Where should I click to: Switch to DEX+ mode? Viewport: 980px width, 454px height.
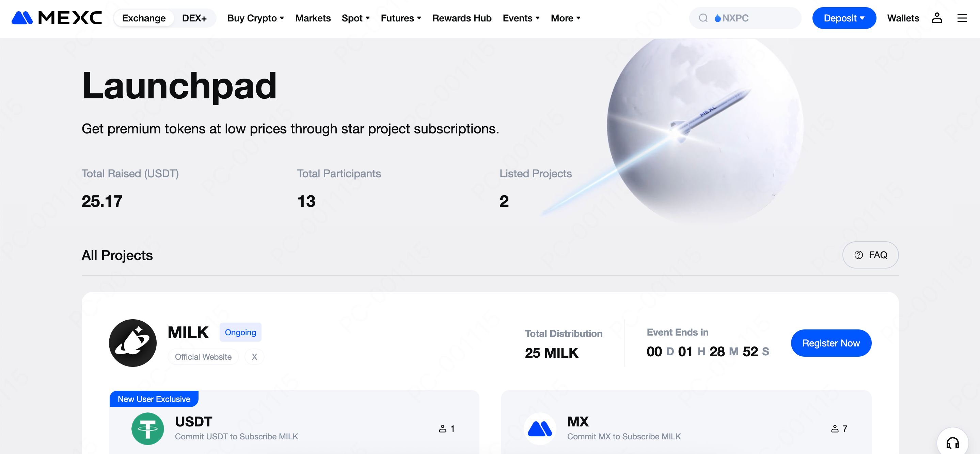(194, 18)
